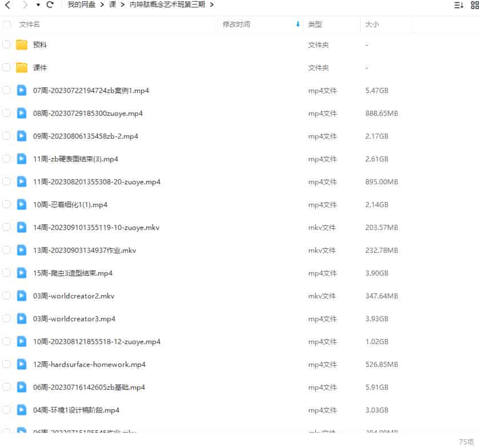Check the checkbox beside 预科 folder
Viewport: 479px width, 448px height.
(7, 45)
